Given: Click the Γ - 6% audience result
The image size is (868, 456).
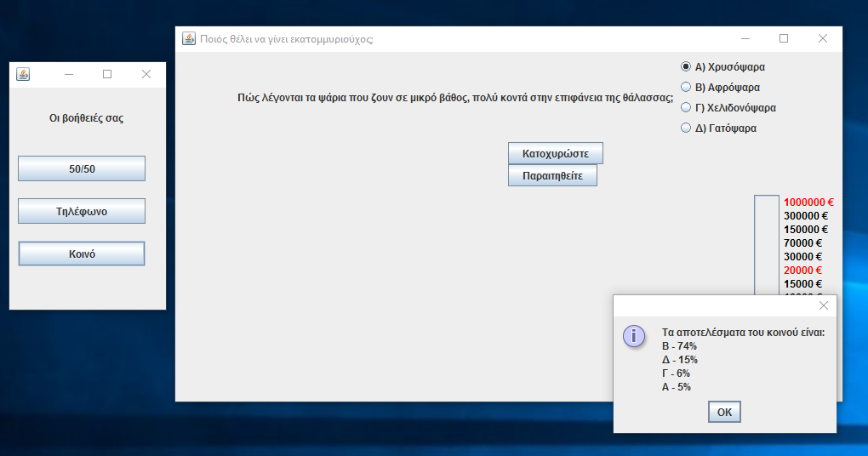Looking at the screenshot, I should point(676,373).
